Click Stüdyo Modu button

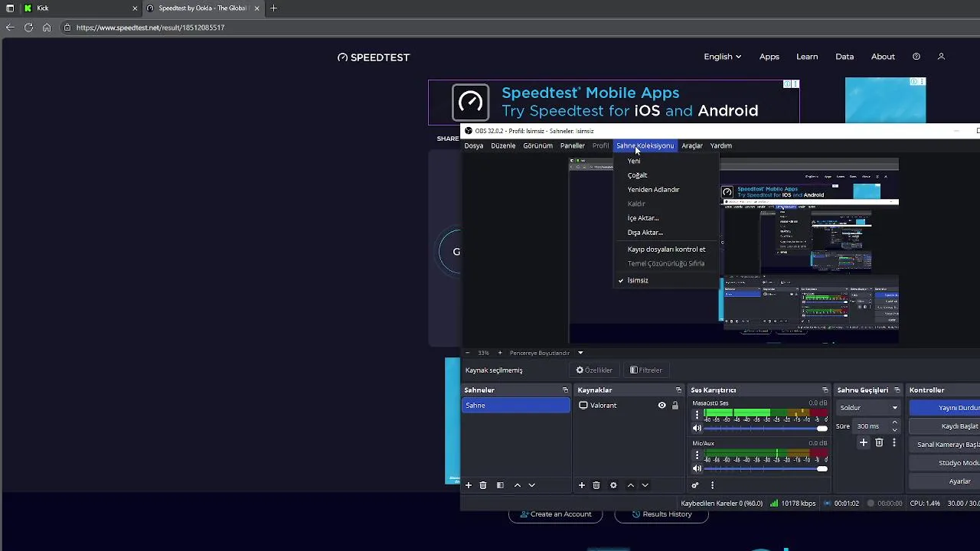946,463
